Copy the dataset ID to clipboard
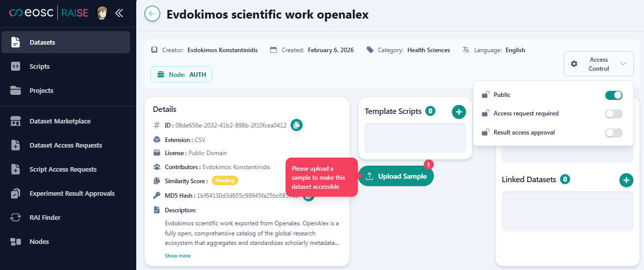Image resolution: width=644 pixels, height=270 pixels. pos(297,125)
